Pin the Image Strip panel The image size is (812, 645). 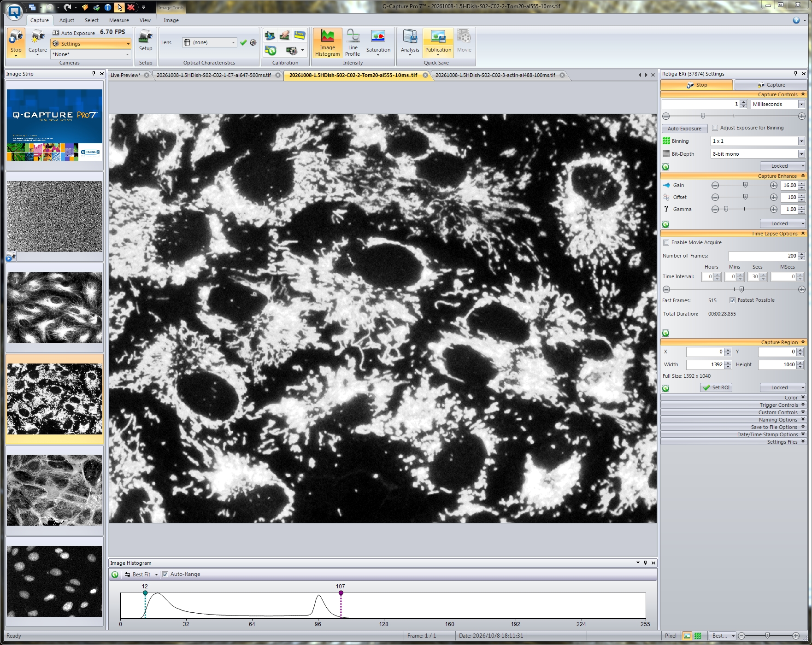coord(94,74)
